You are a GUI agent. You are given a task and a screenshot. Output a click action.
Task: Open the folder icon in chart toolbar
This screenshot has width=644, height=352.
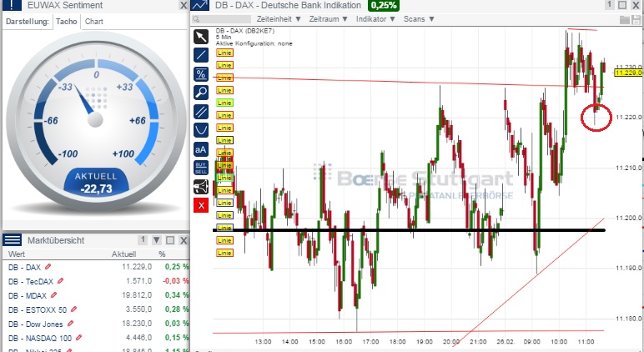[625, 20]
